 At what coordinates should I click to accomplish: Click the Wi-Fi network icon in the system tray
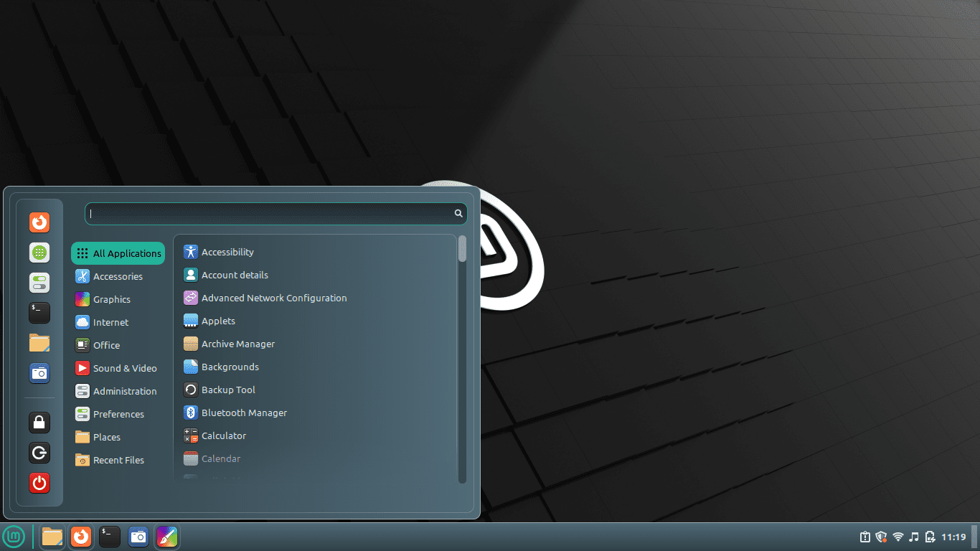pyautogui.click(x=897, y=537)
